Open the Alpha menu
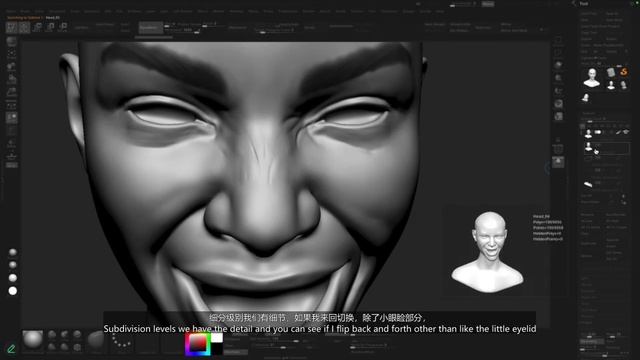 (11, 11)
